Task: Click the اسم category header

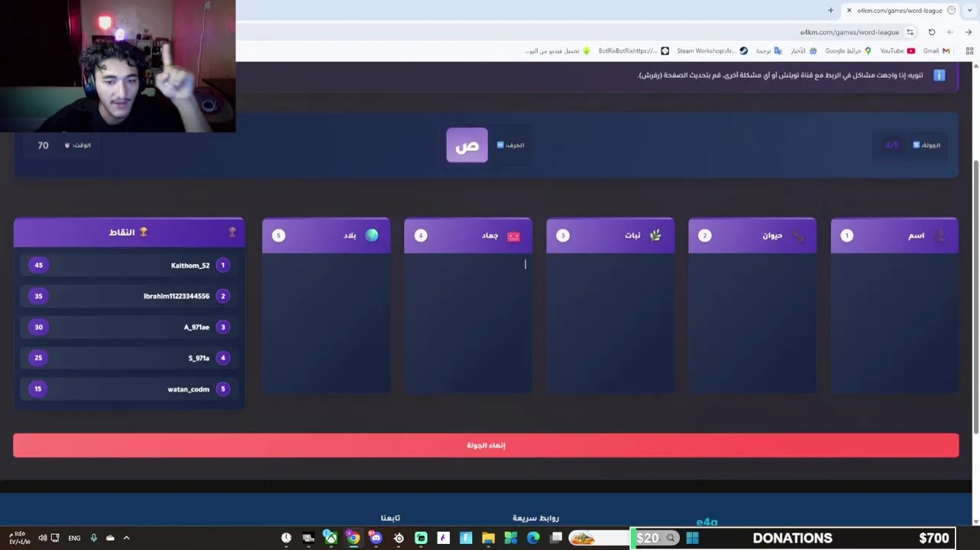Action: (894, 235)
